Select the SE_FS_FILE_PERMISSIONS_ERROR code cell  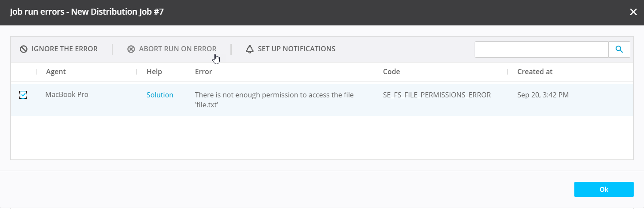[x=437, y=95]
